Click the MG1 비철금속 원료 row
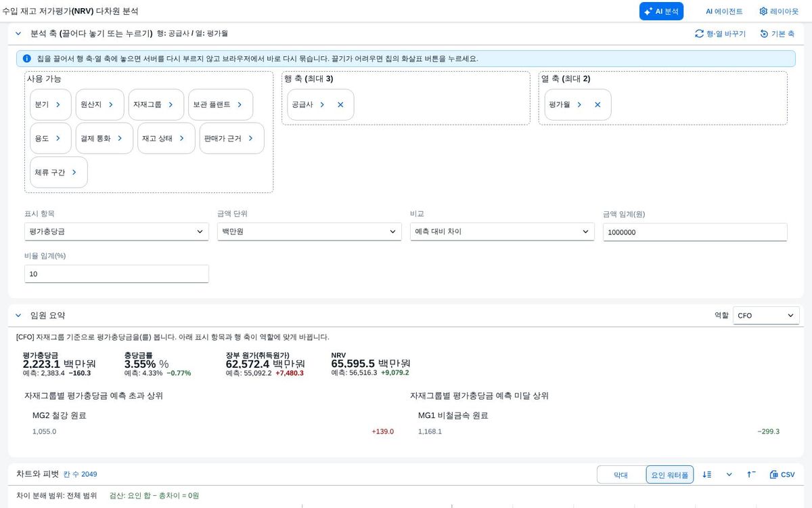The width and height of the screenshot is (812, 508). tap(599, 423)
